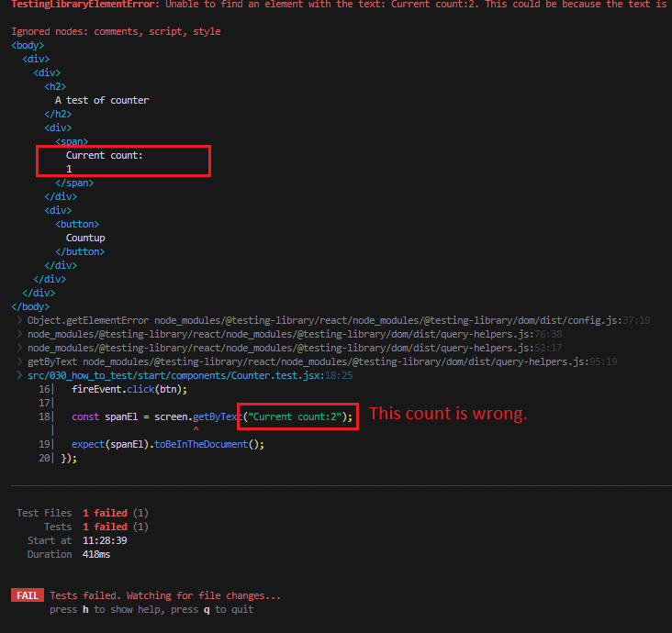This screenshot has height=633, width=672.
Task: Click the Object.getElementError config.js stack line
Action: click(x=339, y=320)
